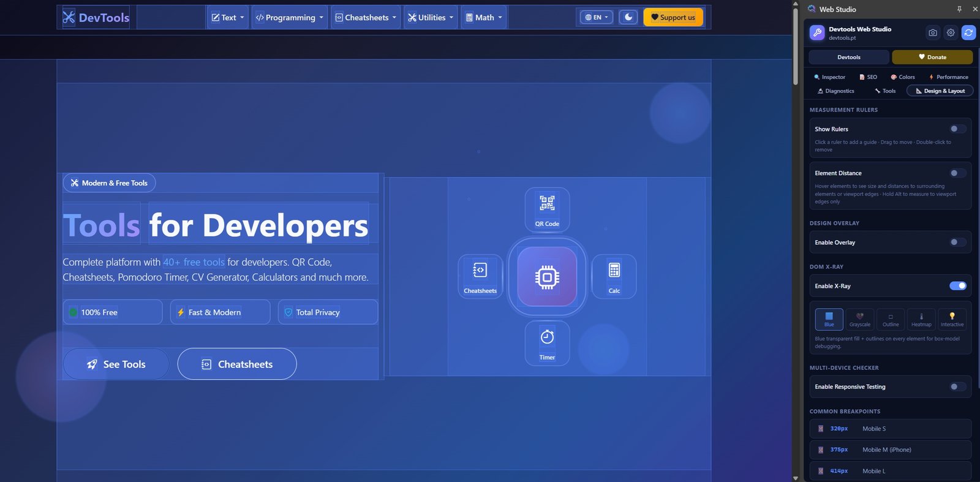
Task: Click the central chip processor icon
Action: [547, 277]
